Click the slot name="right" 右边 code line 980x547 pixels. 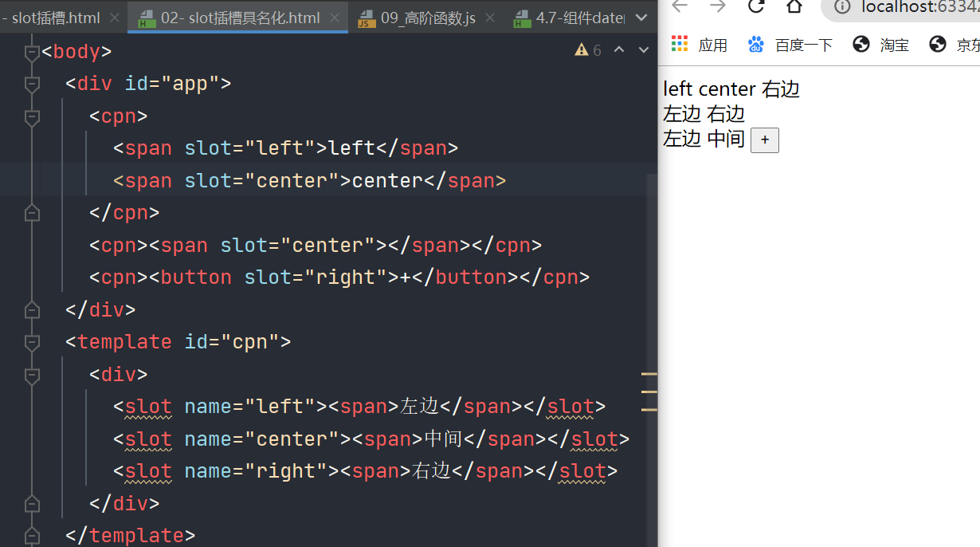pyautogui.click(x=366, y=471)
